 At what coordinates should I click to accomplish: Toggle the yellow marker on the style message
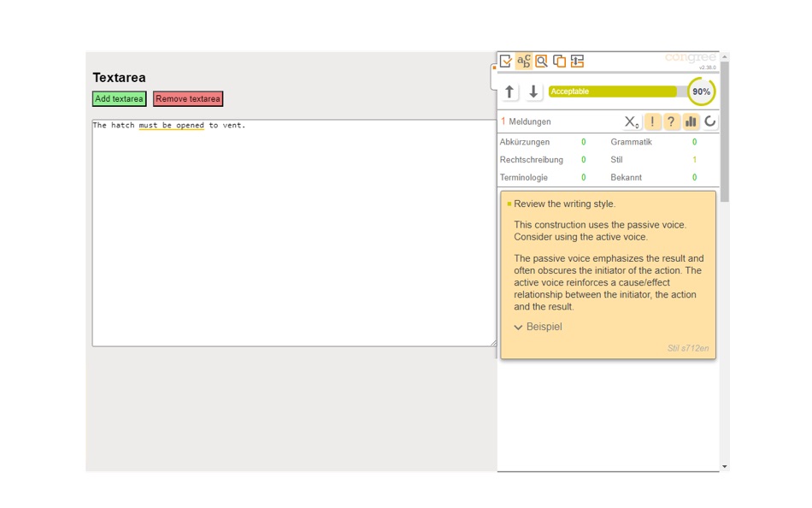pos(510,204)
